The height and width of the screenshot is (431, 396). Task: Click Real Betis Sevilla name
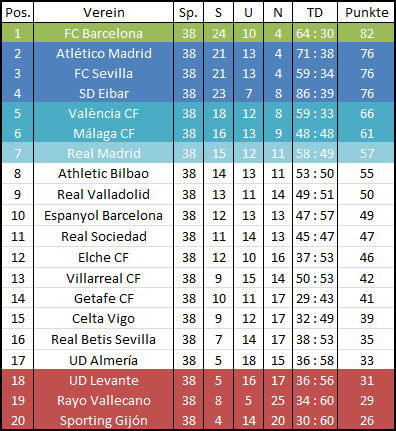[x=103, y=339]
